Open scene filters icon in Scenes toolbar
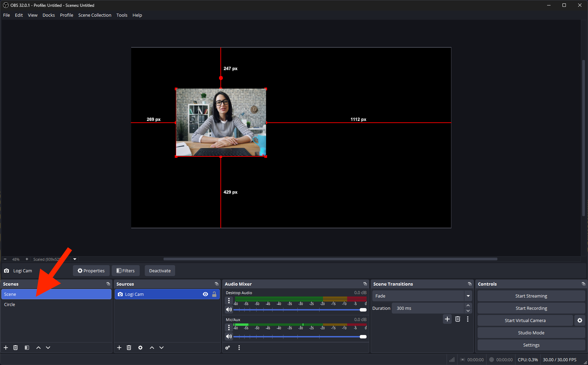588x365 pixels. pyautogui.click(x=27, y=348)
